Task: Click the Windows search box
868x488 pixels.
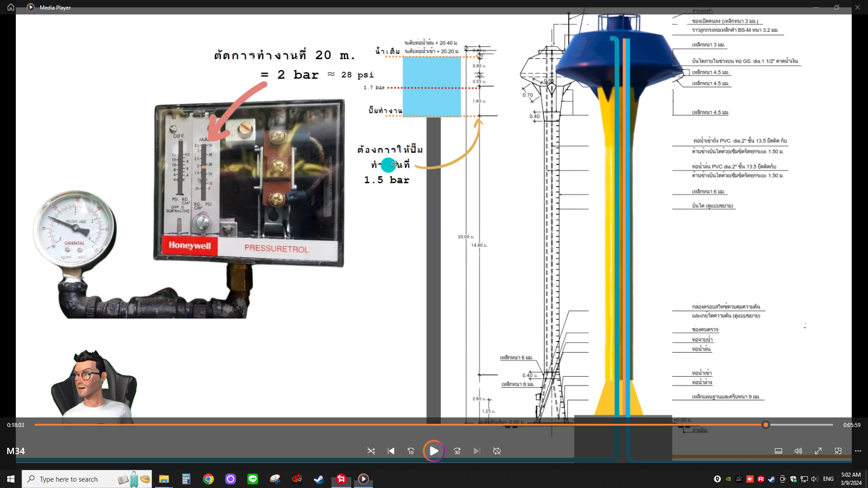Action: [x=86, y=479]
